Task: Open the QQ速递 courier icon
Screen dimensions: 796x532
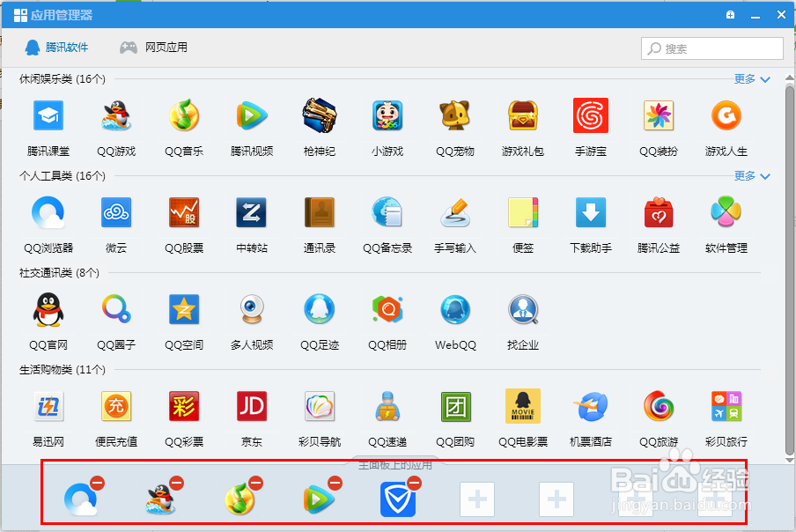Action: coord(387,406)
